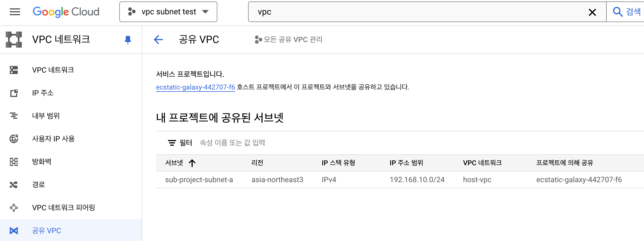Go back with the left arrow
Image resolution: width=644 pixels, height=241 pixels.
click(x=158, y=40)
